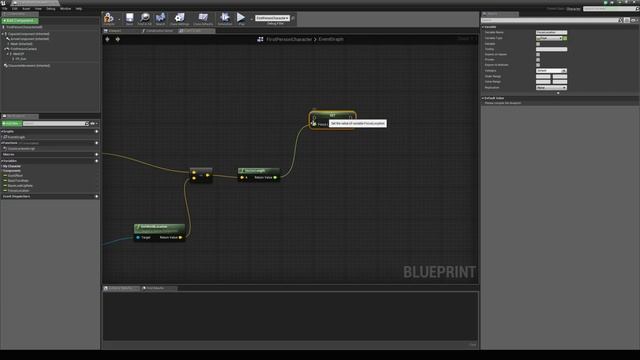
Task: Switch to the Viewport tab
Action: point(121,31)
